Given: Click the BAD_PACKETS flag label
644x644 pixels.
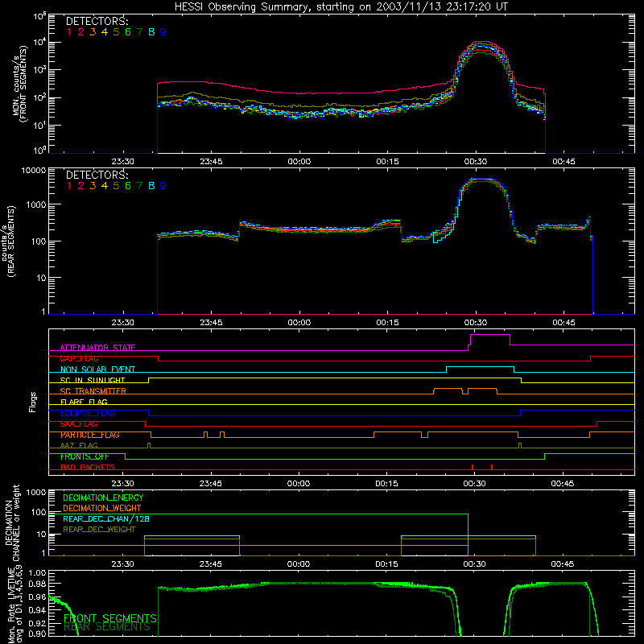Looking at the screenshot, I should click(x=88, y=468).
